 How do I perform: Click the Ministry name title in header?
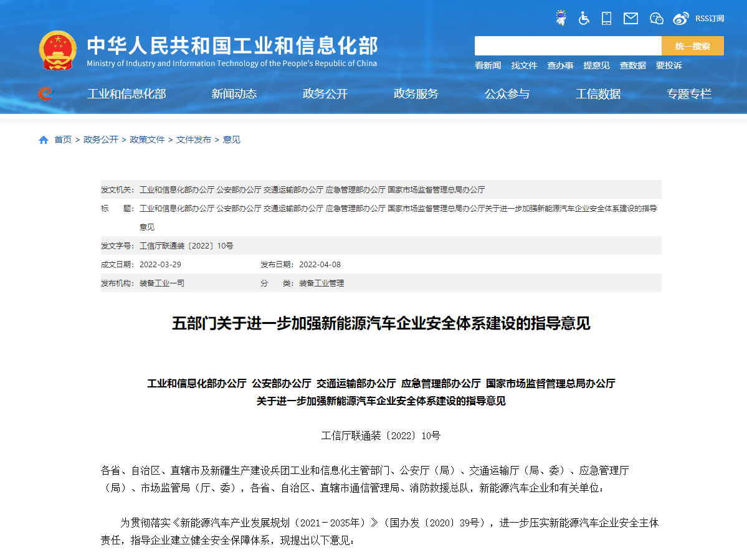coord(232,45)
